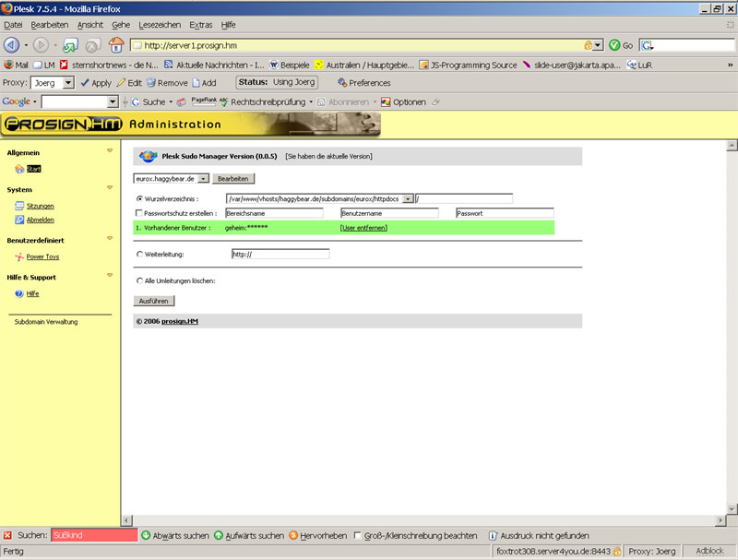Open the Sitzungen sidebar link
This screenshot has height=560, width=738.
(x=40, y=206)
